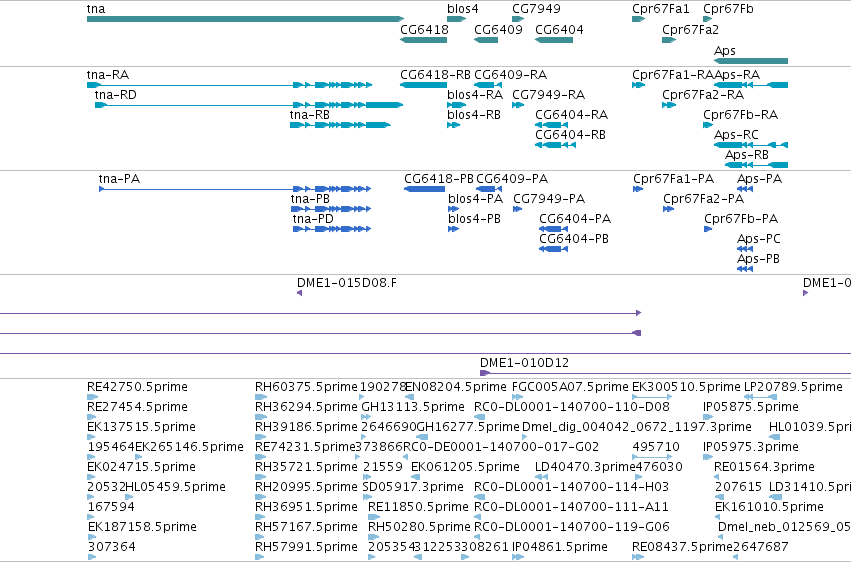Click the CG6418-PB protein bar

424,189
